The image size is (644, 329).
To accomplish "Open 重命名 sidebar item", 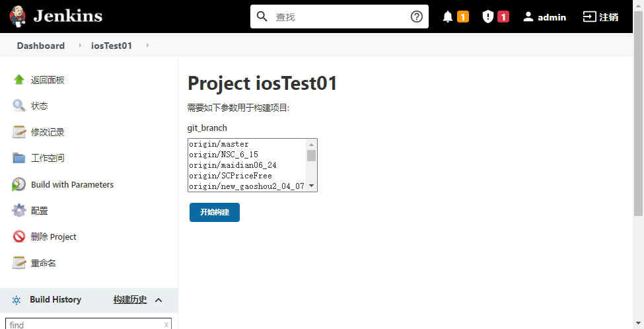I will point(44,264).
